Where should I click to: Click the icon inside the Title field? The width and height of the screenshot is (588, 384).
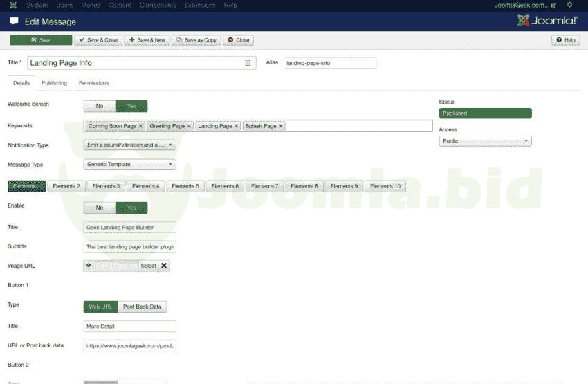(248, 63)
